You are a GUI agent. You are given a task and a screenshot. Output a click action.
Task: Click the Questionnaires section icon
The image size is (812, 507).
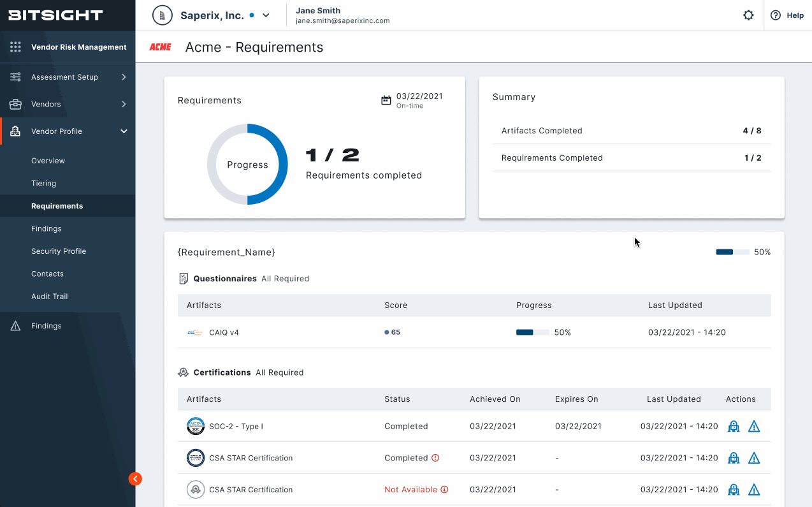[x=184, y=279]
